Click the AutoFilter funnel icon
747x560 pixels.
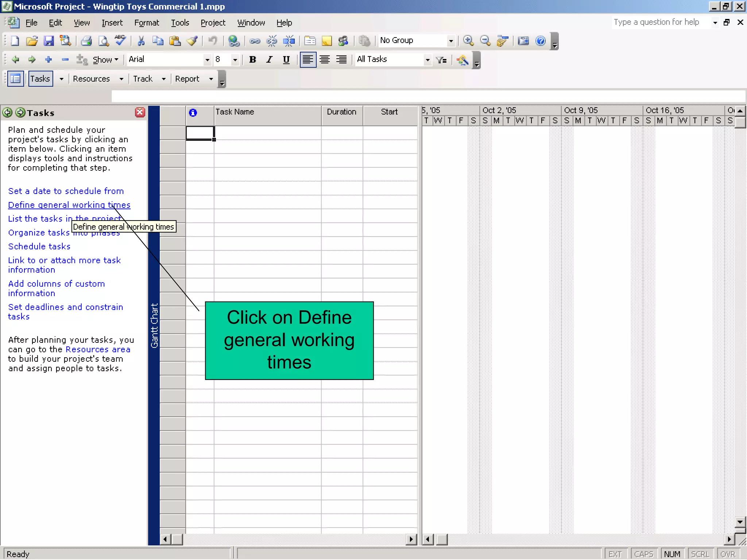point(441,60)
